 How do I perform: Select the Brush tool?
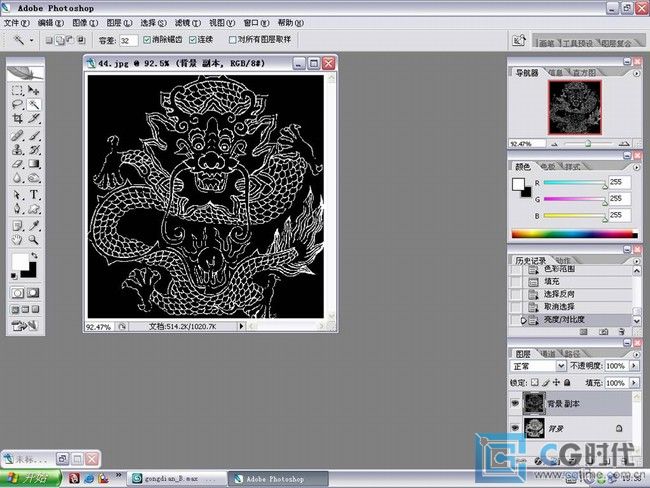(34, 136)
